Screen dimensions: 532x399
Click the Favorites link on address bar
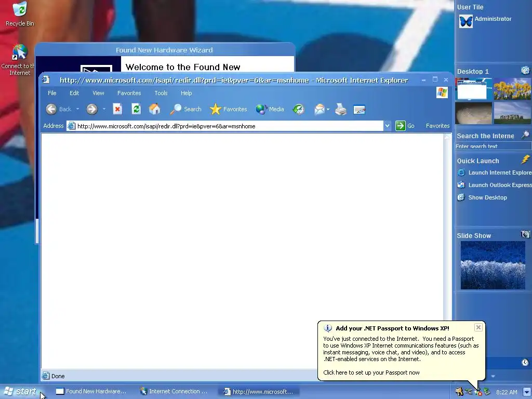pyautogui.click(x=437, y=126)
